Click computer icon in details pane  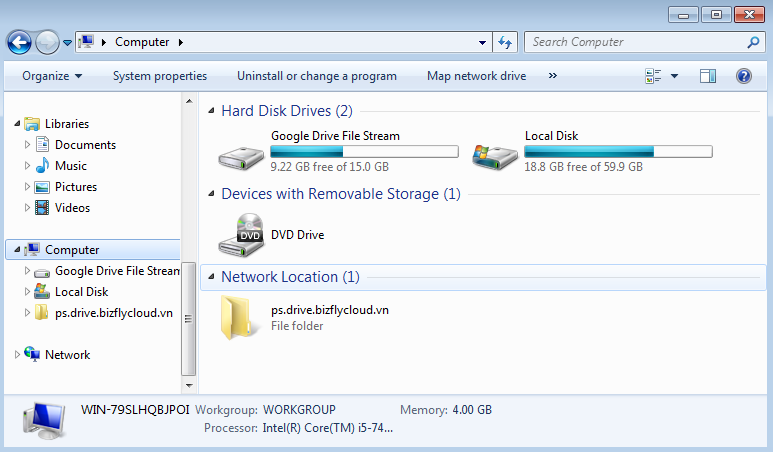coord(44,421)
